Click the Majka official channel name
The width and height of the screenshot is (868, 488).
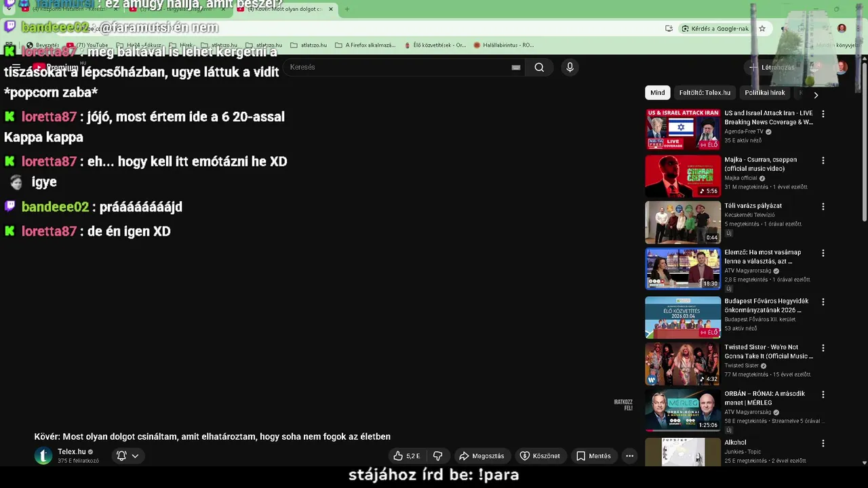741,178
